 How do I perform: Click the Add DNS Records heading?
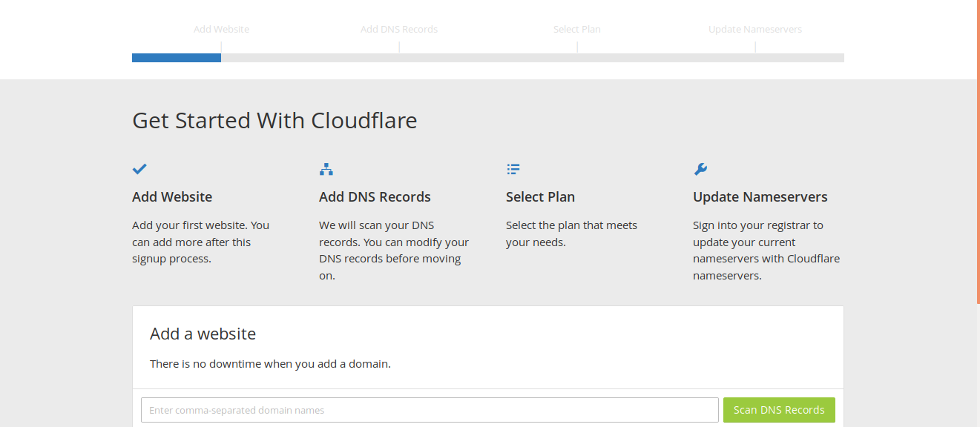375,197
